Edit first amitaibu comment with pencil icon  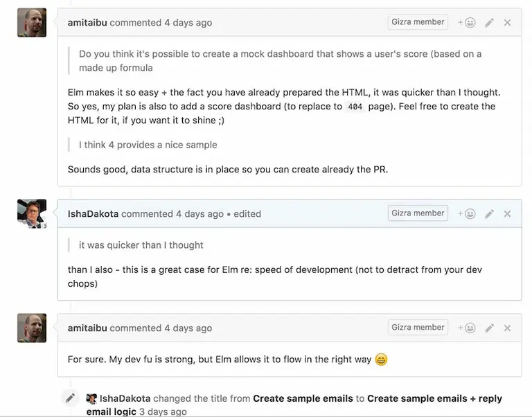click(489, 23)
